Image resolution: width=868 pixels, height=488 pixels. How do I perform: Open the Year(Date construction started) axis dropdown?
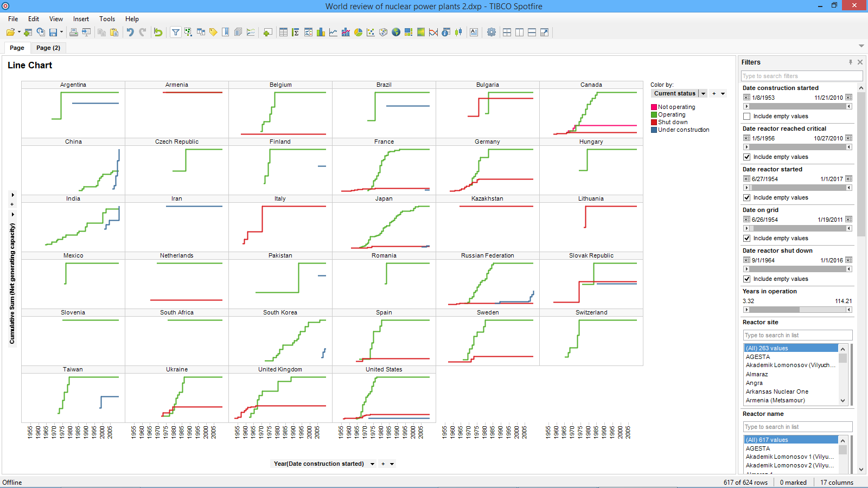[372, 464]
